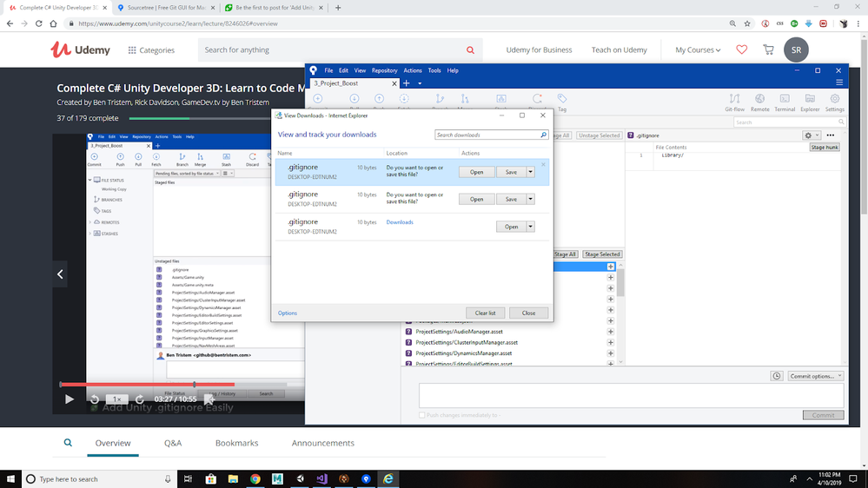Image resolution: width=868 pixels, height=488 pixels.
Task: Switch to Announcements tab
Action: (x=322, y=443)
